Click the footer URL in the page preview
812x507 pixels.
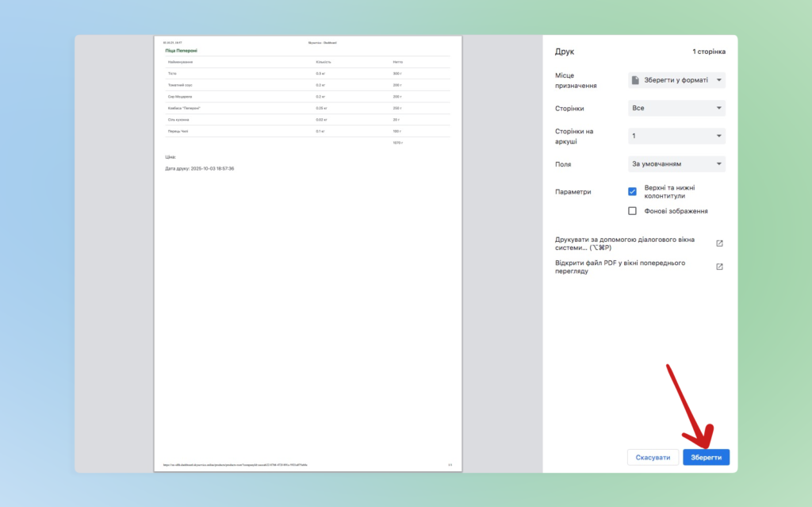pyautogui.click(x=234, y=465)
